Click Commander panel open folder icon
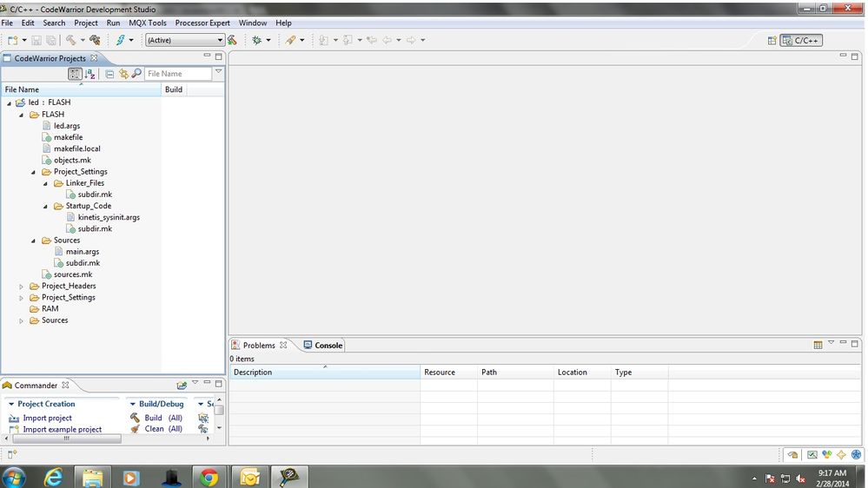 [x=181, y=385]
